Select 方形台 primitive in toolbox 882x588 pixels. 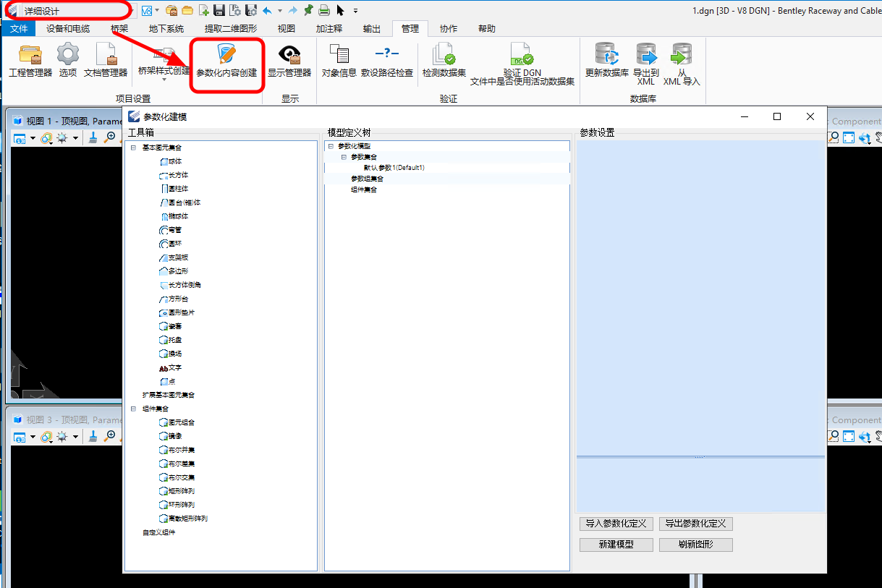coord(174,299)
